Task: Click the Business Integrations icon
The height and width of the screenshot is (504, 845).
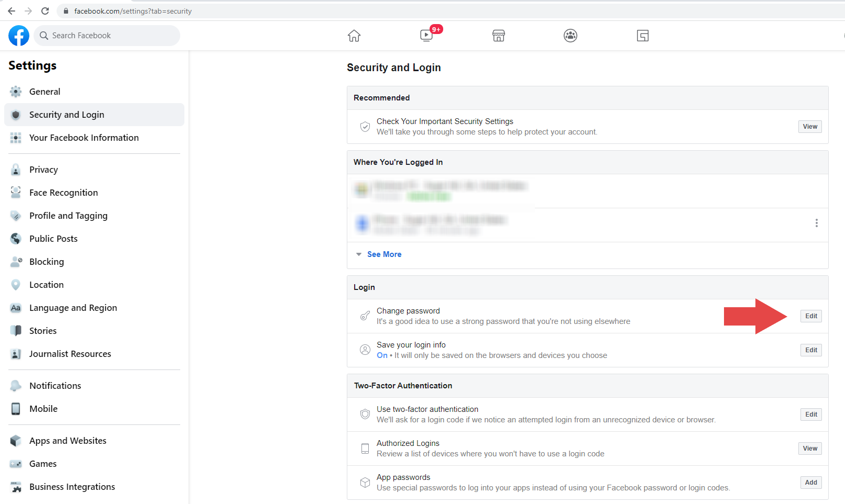Action: point(16,487)
